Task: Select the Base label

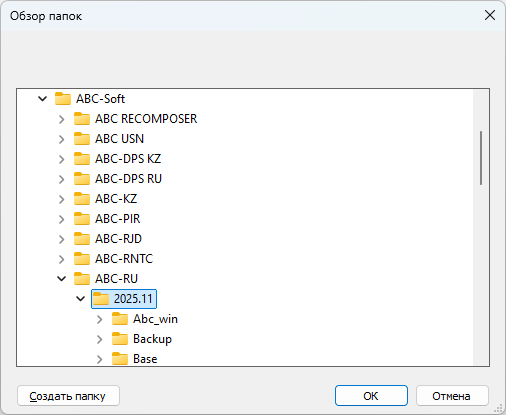Action: tap(145, 359)
